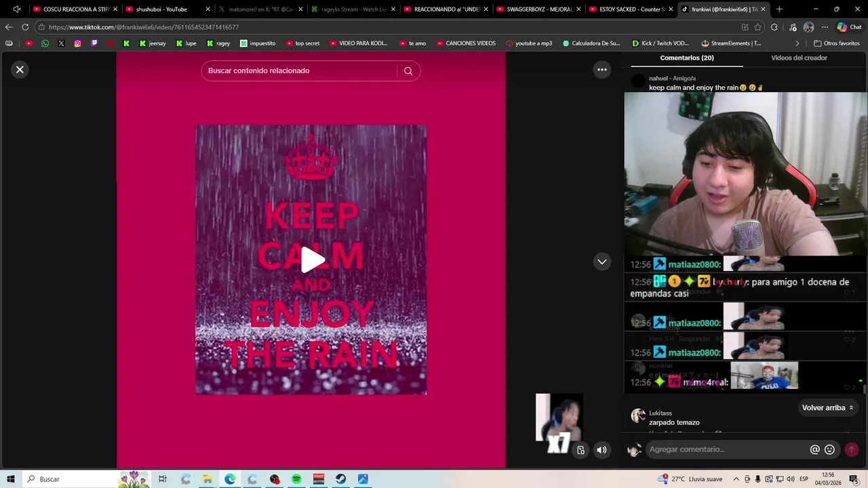This screenshot has width=868, height=488.
Task: Open Steam from the taskbar
Action: pos(340,479)
